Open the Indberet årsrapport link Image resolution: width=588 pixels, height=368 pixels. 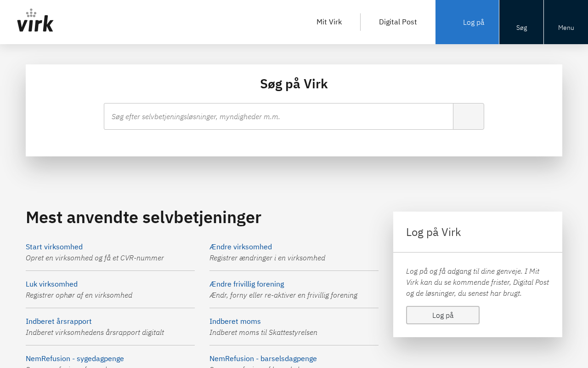[x=59, y=321]
